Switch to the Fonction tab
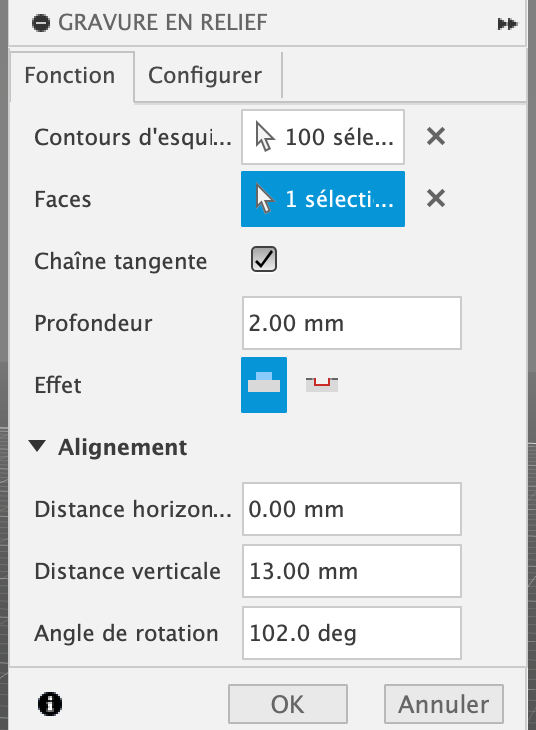Viewport: 536px width, 730px height. tap(71, 76)
